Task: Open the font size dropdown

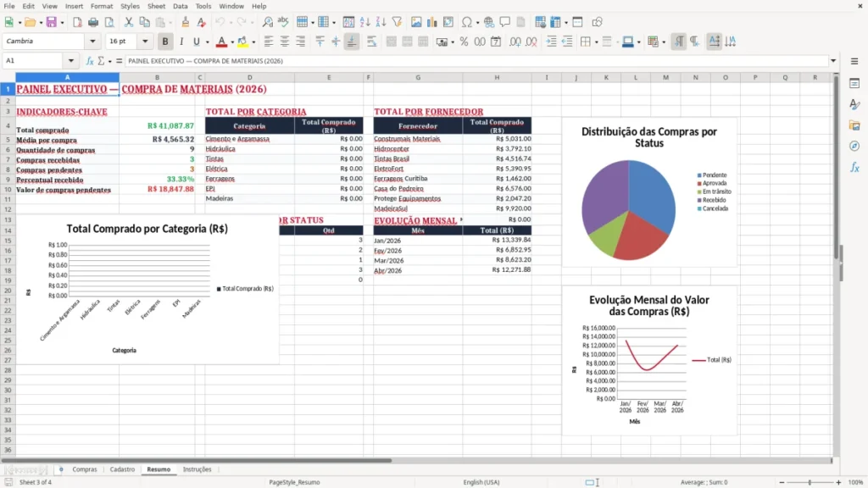Action: [145, 41]
